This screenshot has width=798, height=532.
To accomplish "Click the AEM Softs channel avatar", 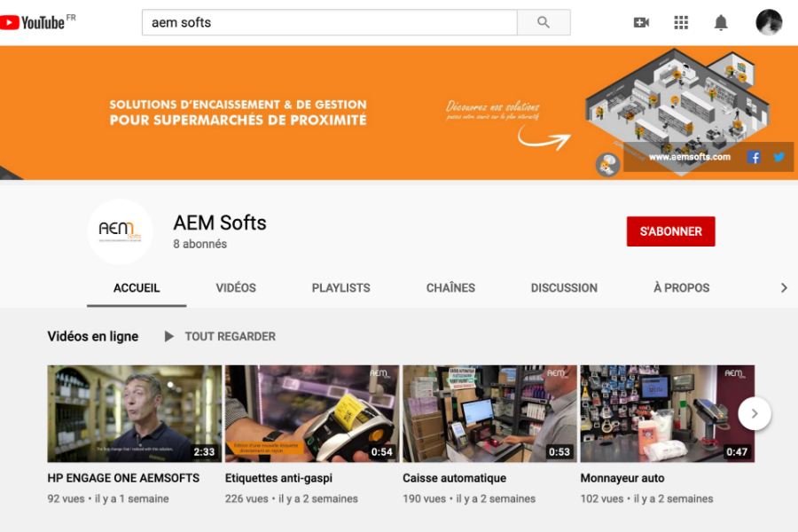I will pyautogui.click(x=120, y=231).
